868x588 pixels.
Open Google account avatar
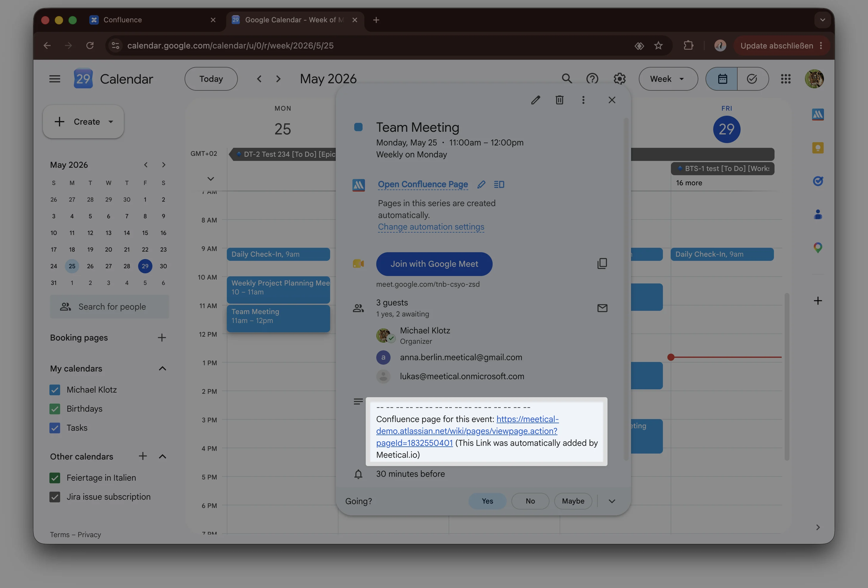pyautogui.click(x=814, y=79)
